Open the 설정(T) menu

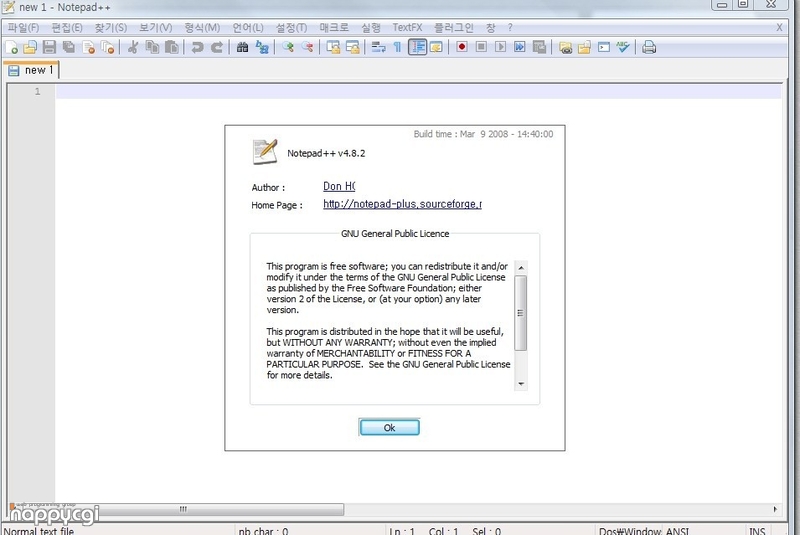coord(291,28)
